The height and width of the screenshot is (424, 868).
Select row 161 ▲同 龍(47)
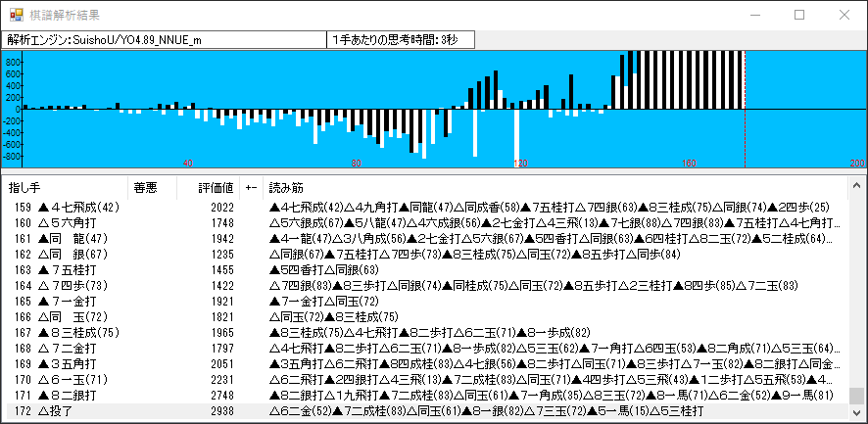click(424, 239)
